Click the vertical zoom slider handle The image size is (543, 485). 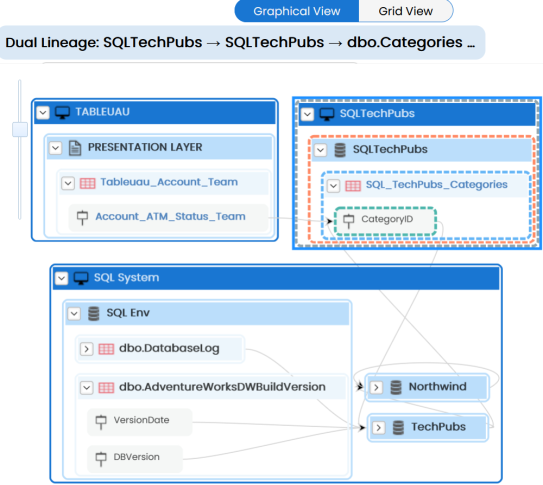click(x=20, y=129)
